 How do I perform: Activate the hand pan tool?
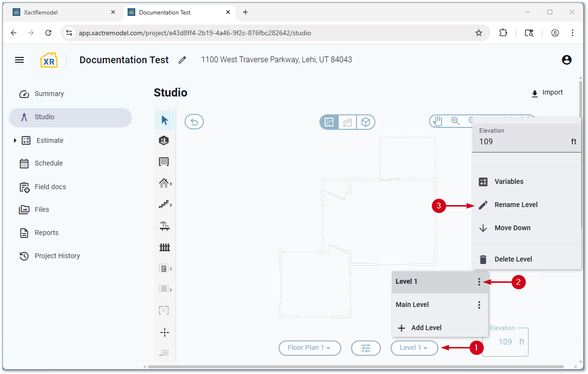438,121
